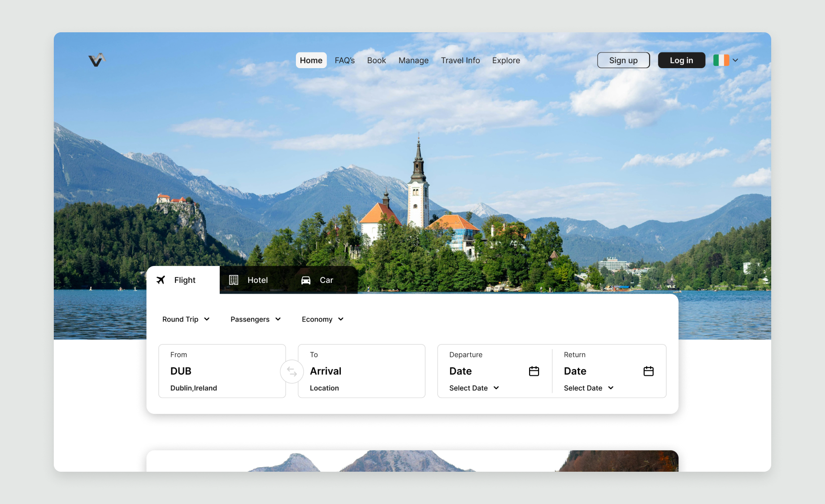
Task: Expand the language chevron beside the flag
Action: click(735, 60)
